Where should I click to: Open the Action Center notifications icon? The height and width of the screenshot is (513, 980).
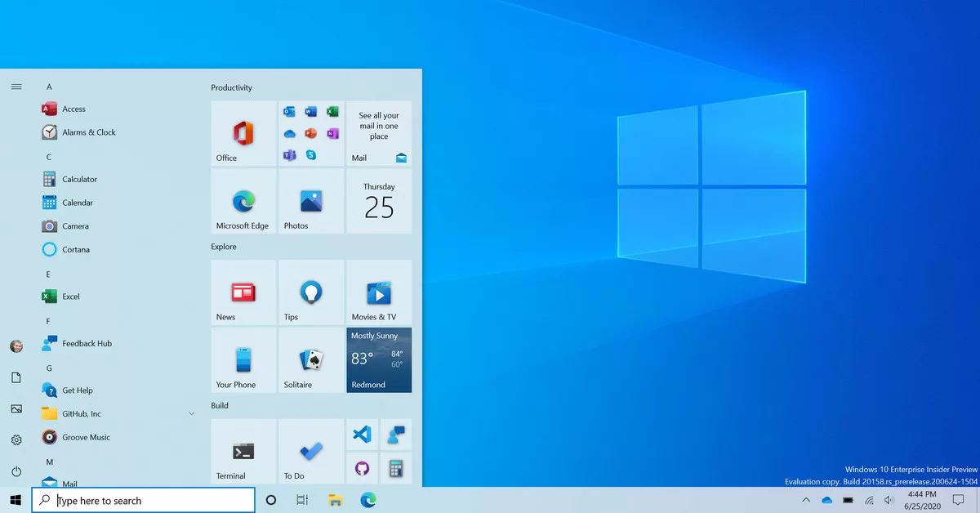[x=959, y=500]
